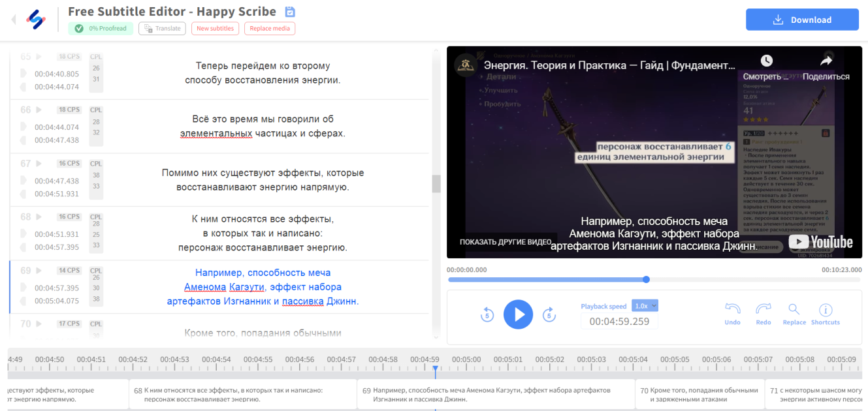Click the Happy Scribe logo icon
Viewport: 868px width, 411px height.
pos(36,20)
